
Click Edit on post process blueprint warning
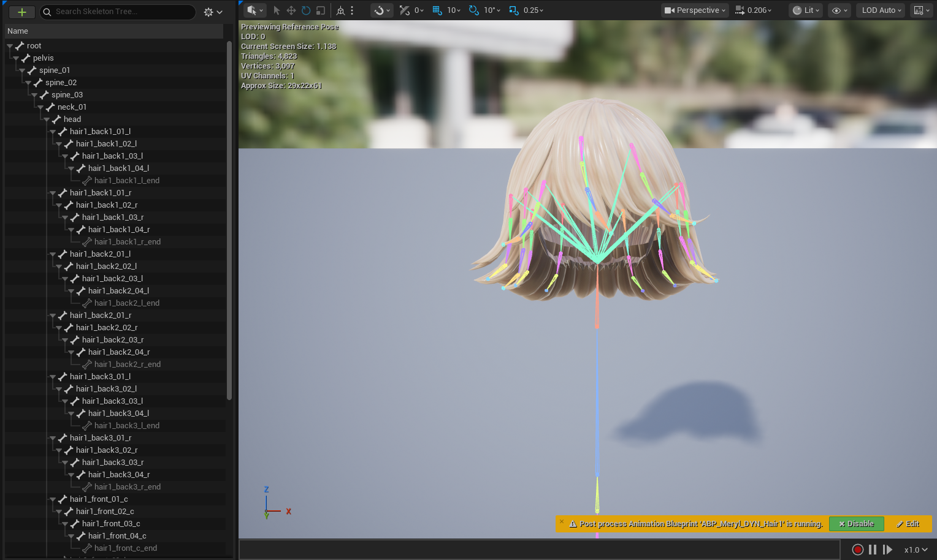(908, 524)
